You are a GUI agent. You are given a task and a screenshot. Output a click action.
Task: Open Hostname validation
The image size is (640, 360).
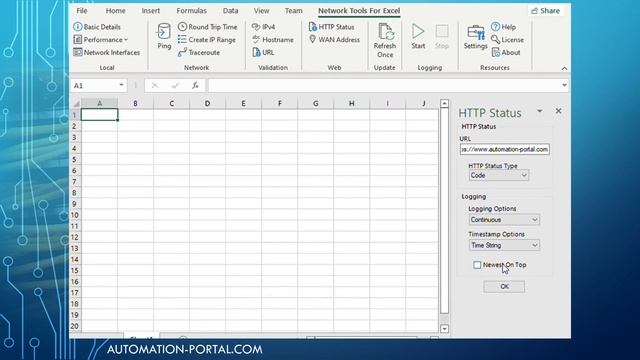[x=273, y=40]
